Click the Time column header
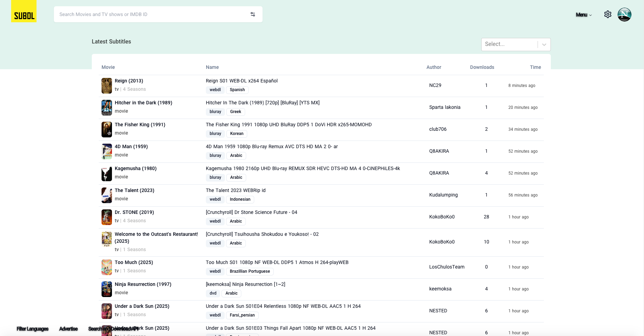Image resolution: width=644 pixels, height=336 pixels. pyautogui.click(x=536, y=67)
